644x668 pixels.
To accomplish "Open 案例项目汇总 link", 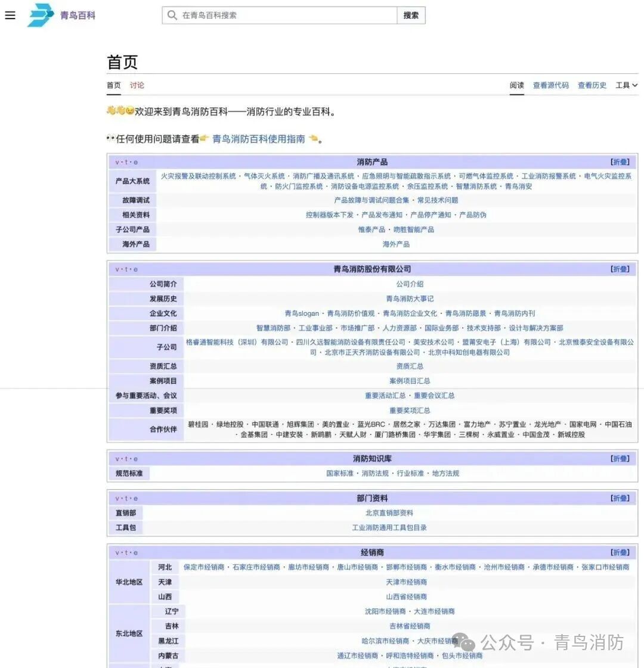I will click(410, 381).
